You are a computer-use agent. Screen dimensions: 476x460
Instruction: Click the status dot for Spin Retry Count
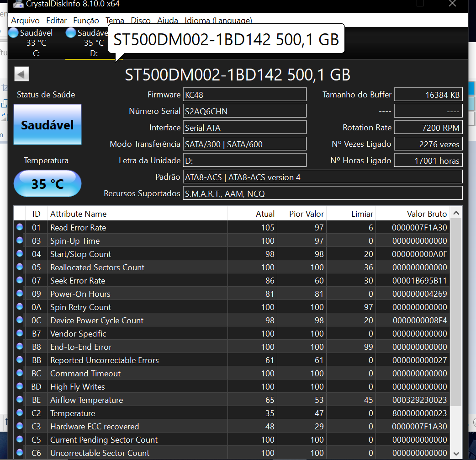coord(20,306)
